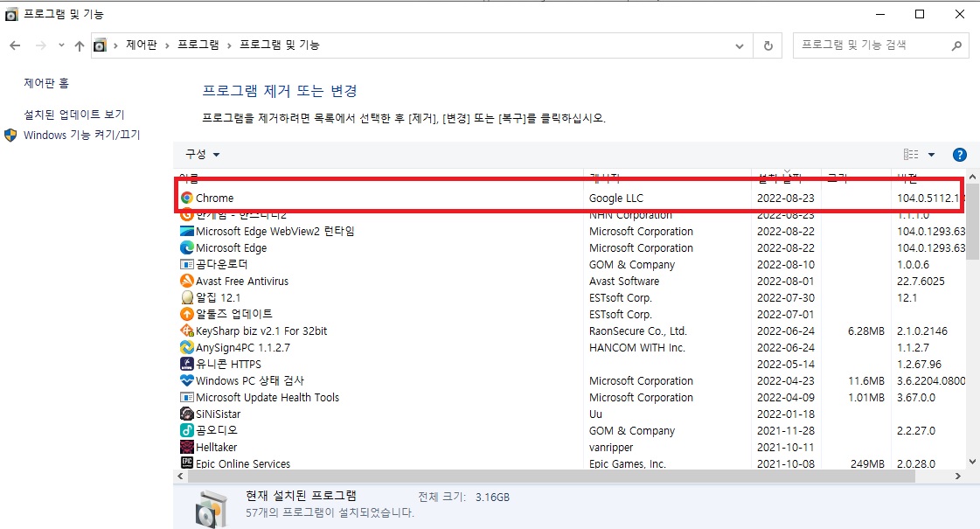Click 프로그램 in the address breadcrumb
Viewport: 980px width, 529px height.
(x=198, y=45)
